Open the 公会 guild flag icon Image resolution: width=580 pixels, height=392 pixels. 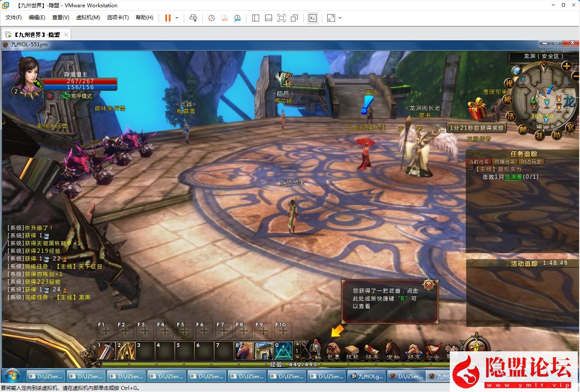[x=433, y=350]
